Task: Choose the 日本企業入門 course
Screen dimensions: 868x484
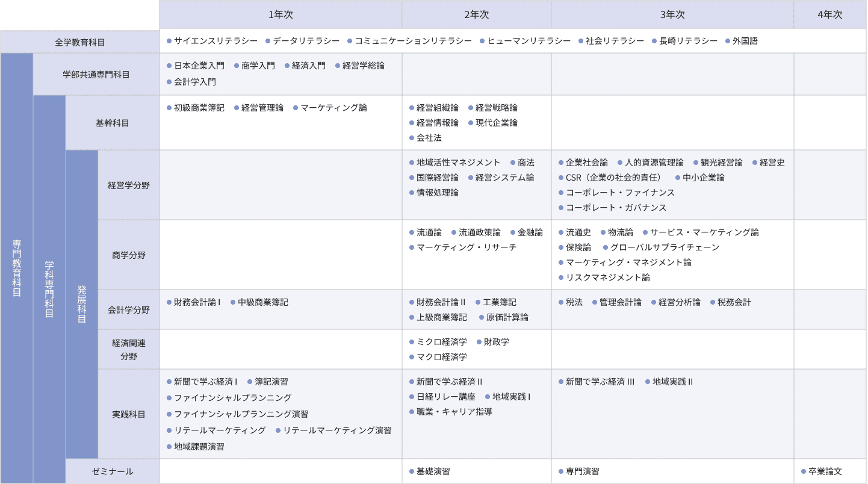Action: pyautogui.click(x=195, y=66)
